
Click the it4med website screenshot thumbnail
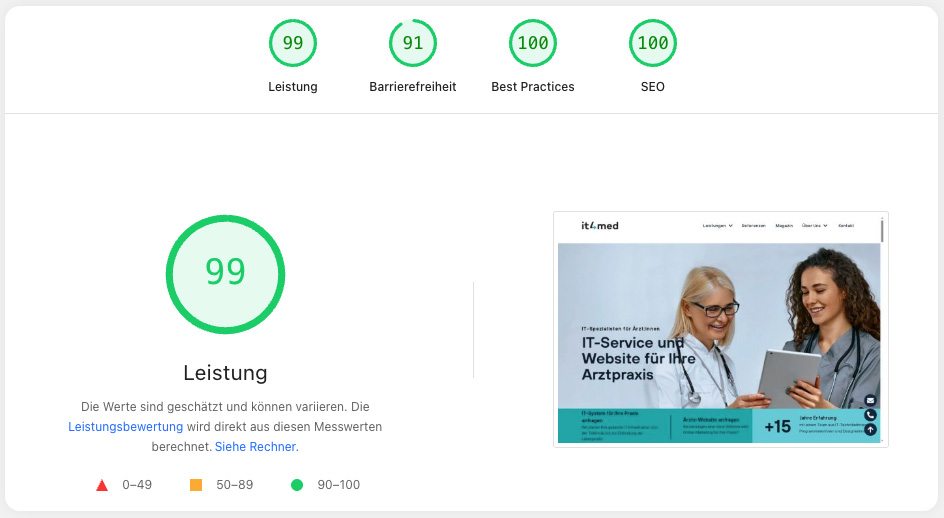point(721,329)
